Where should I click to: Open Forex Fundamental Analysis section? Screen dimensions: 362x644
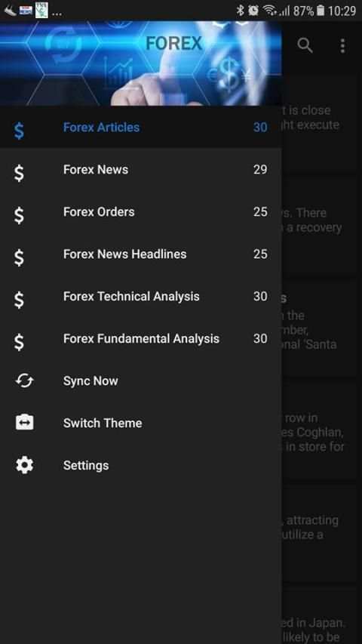point(141,339)
